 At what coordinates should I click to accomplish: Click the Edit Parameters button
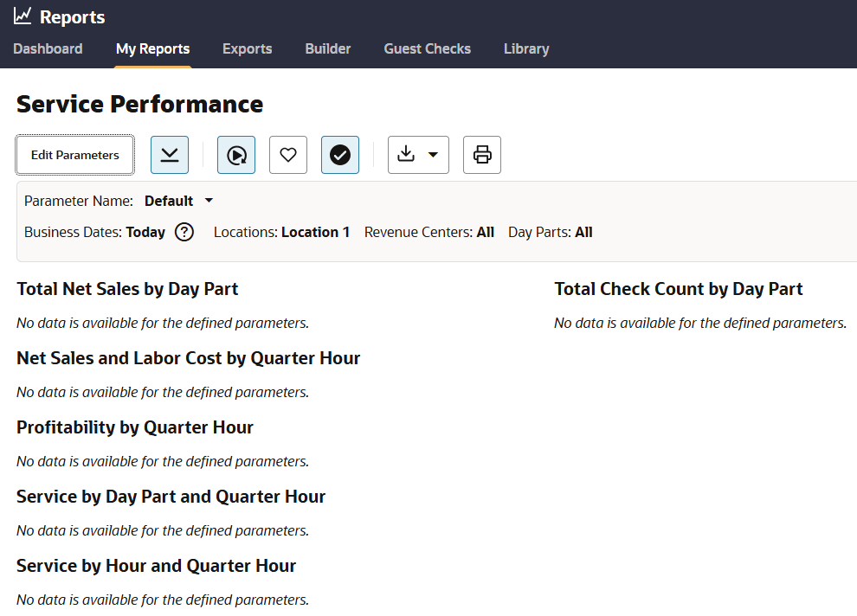75,155
